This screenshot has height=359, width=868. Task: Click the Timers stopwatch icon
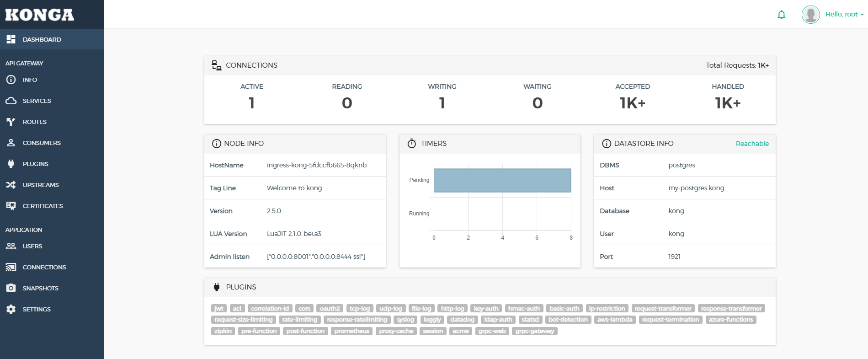[x=412, y=144]
